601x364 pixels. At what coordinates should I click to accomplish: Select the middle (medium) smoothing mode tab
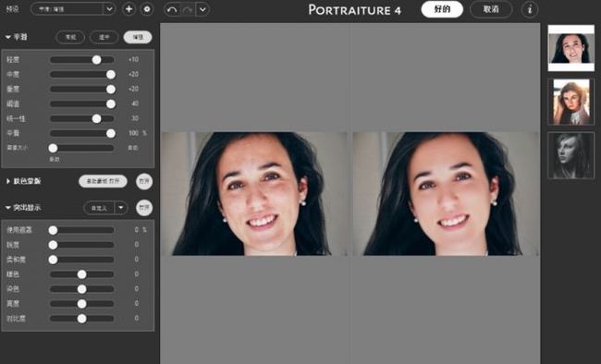[104, 37]
